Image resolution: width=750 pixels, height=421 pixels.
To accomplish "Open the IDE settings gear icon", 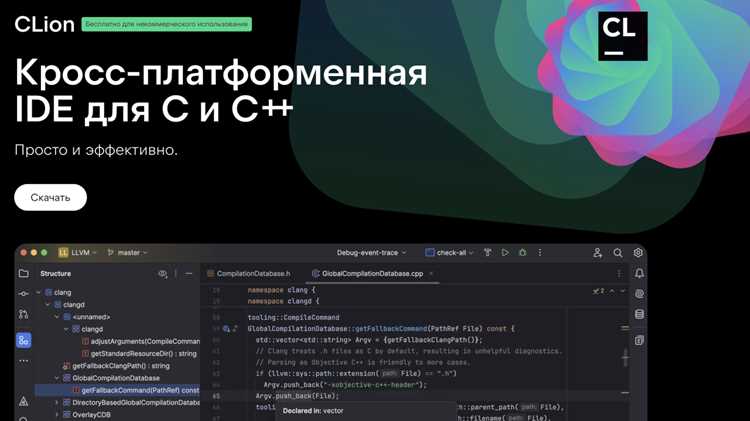I will coord(638,253).
